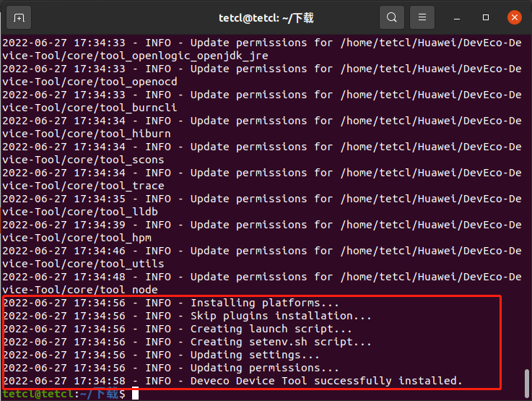Click the "Updating settings..." log line

[254, 355]
